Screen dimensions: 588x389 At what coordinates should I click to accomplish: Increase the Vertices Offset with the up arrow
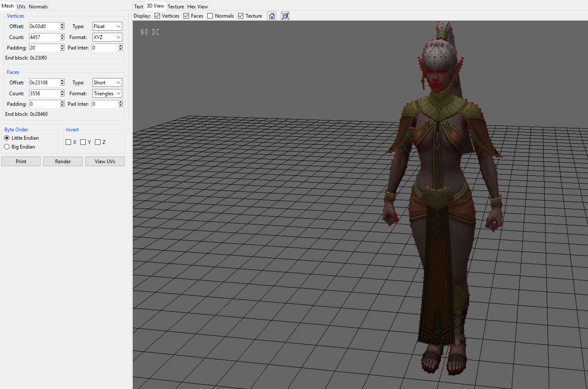pos(62,25)
